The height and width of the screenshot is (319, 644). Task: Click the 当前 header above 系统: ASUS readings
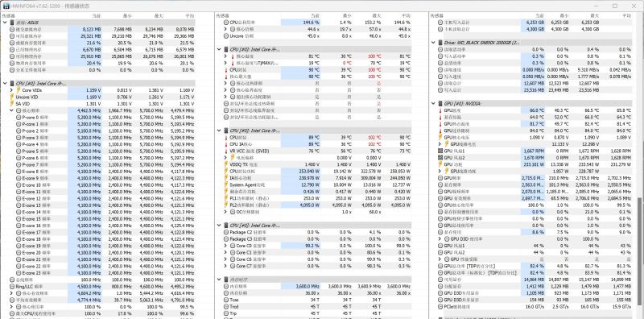click(96, 15)
